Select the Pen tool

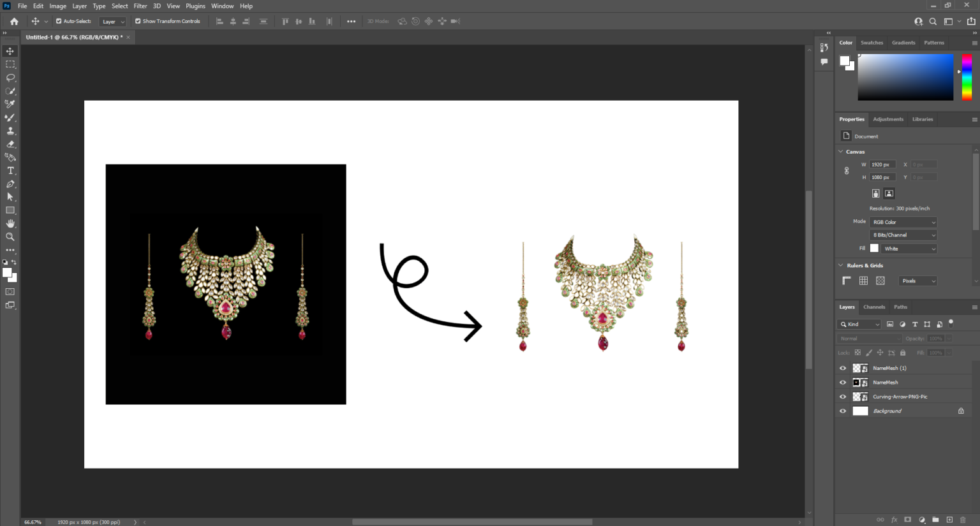pyautogui.click(x=10, y=184)
